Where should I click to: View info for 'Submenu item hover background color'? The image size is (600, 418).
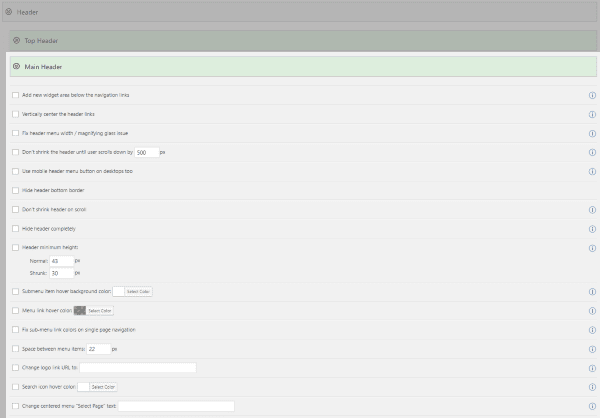(x=592, y=292)
